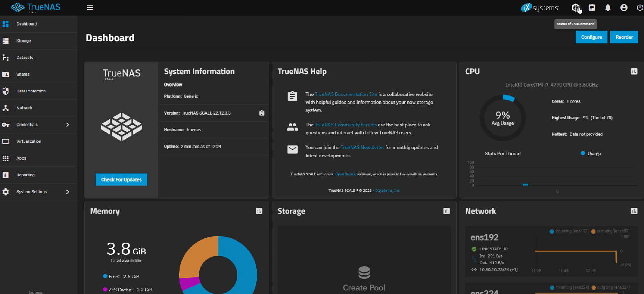Open the Datasets section from the sidebar
This screenshot has height=294, width=644.
(x=25, y=57)
